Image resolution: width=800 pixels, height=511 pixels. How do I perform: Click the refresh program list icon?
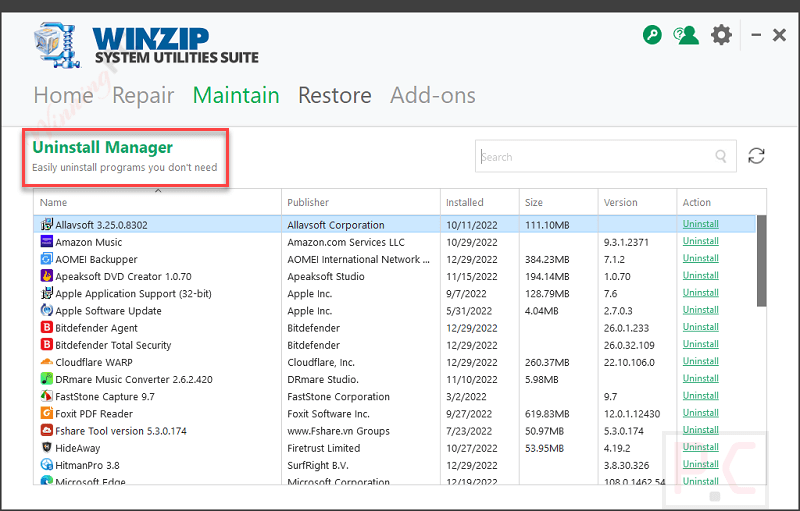757,156
